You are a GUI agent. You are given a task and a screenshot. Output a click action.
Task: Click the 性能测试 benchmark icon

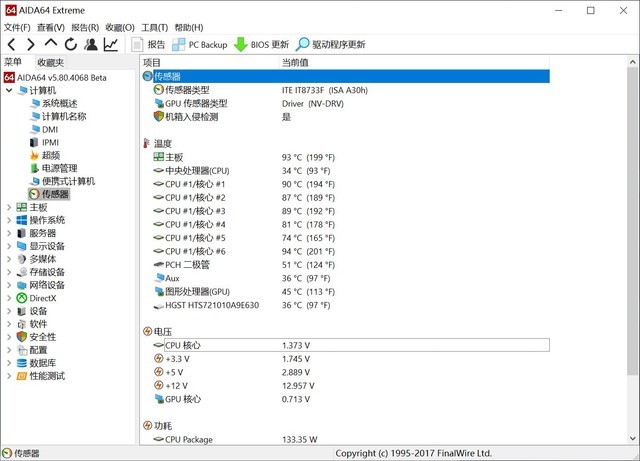pyautogui.click(x=22, y=376)
